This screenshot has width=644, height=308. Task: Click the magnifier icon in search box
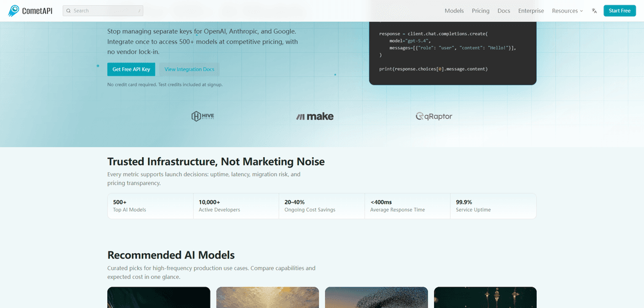tap(69, 11)
